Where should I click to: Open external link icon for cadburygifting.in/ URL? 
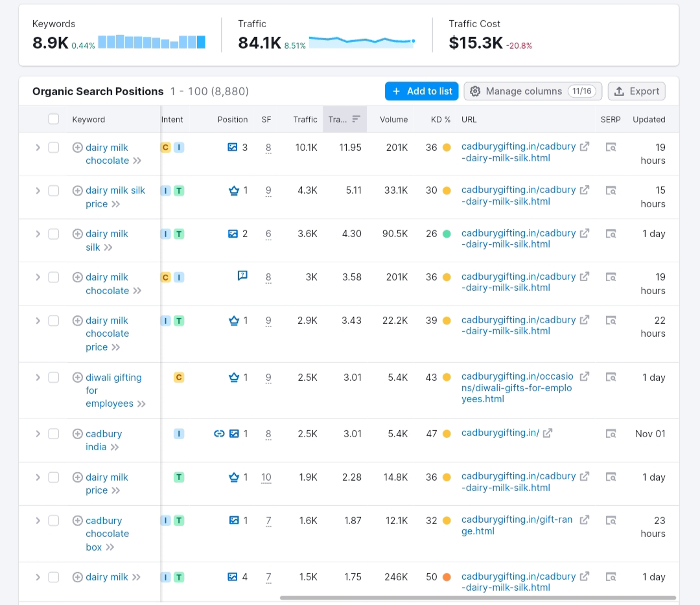547,433
